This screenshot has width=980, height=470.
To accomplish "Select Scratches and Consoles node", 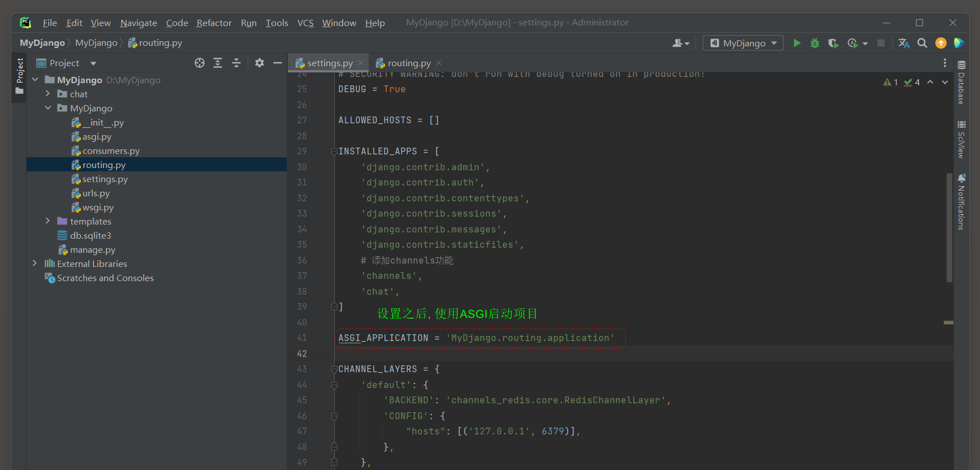I will pos(105,278).
